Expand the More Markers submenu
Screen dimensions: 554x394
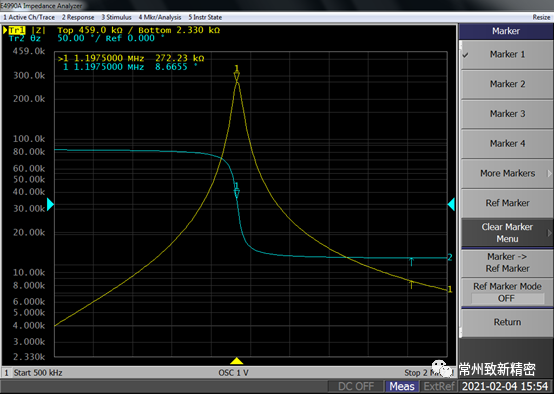[507, 173]
